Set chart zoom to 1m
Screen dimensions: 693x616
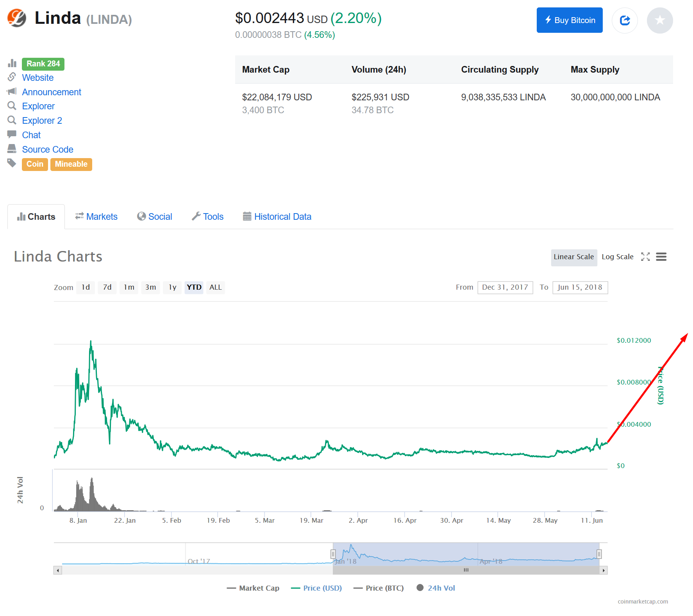point(129,288)
